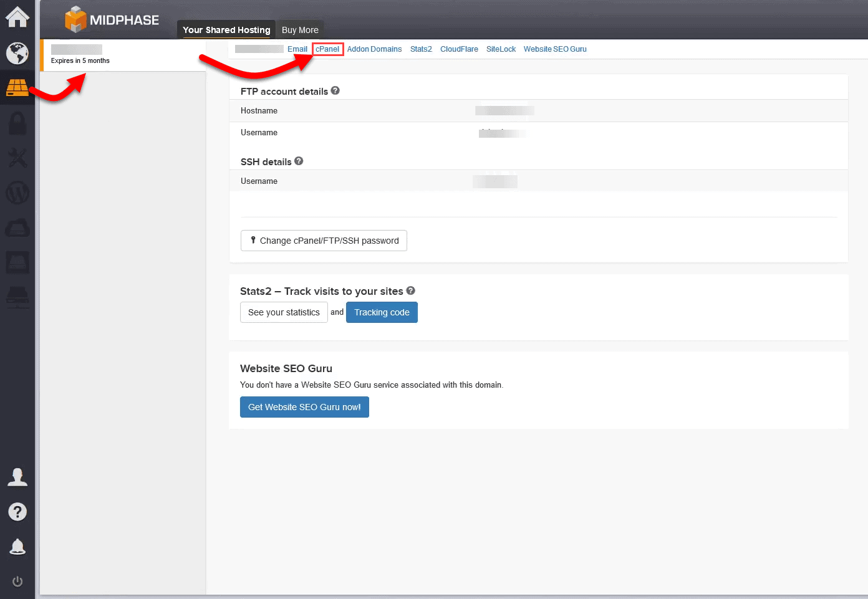868x599 pixels.
Task: Switch to the Buy More tab
Action: point(300,29)
